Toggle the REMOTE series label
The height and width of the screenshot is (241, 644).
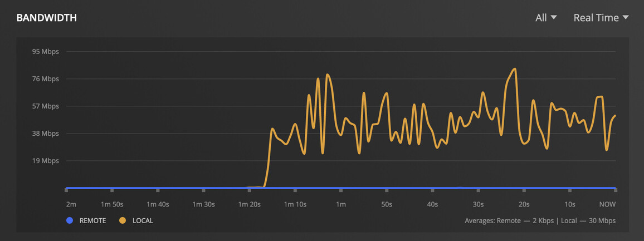point(92,221)
